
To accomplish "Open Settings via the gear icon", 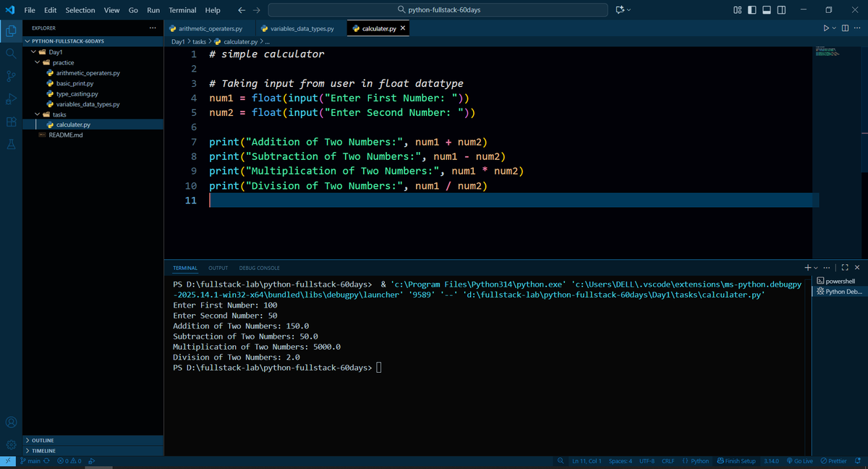I will coord(10,445).
